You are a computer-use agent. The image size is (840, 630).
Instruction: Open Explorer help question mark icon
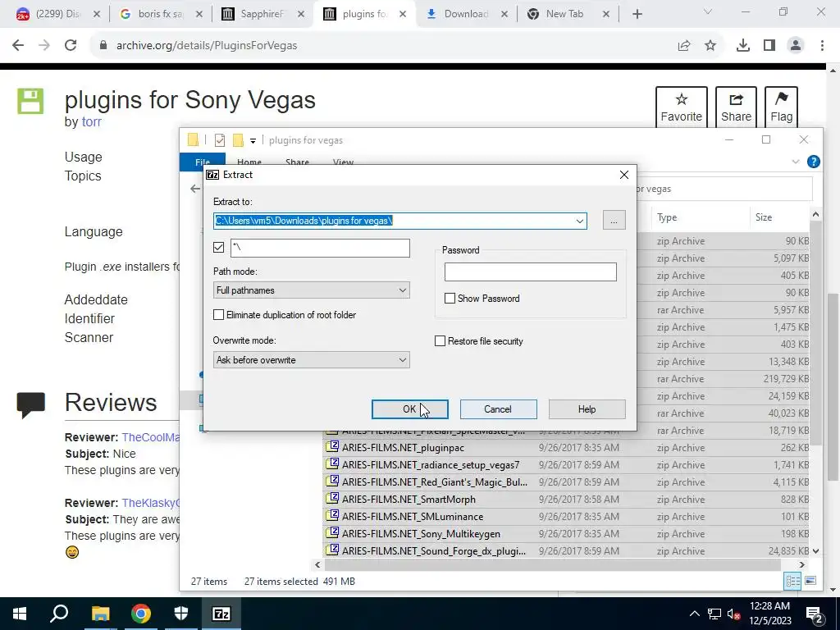(813, 162)
